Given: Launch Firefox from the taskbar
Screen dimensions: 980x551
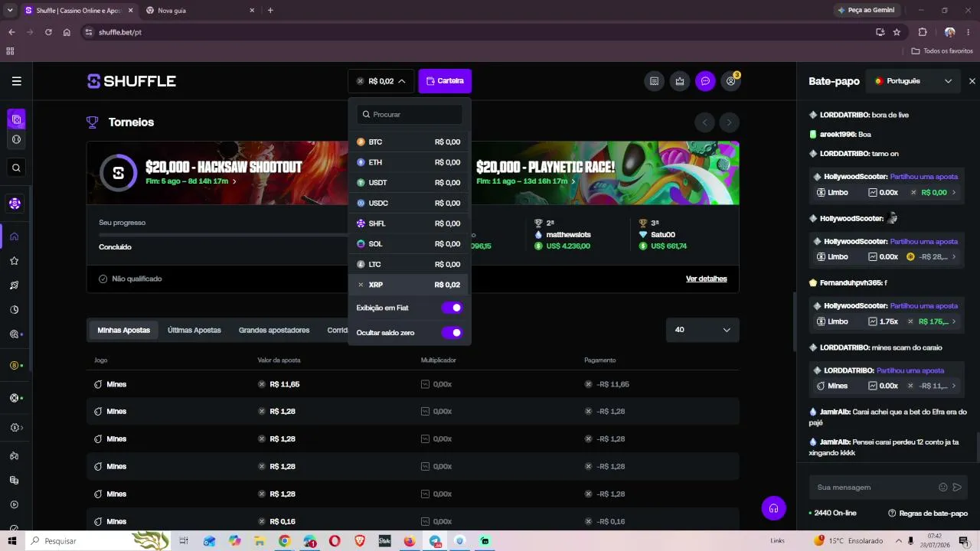Looking at the screenshot, I should click(410, 541).
